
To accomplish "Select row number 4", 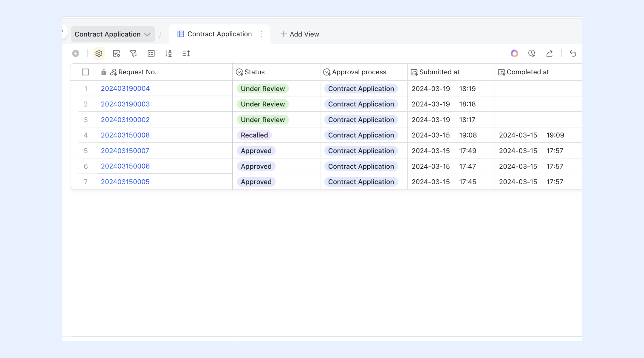I will pos(86,135).
